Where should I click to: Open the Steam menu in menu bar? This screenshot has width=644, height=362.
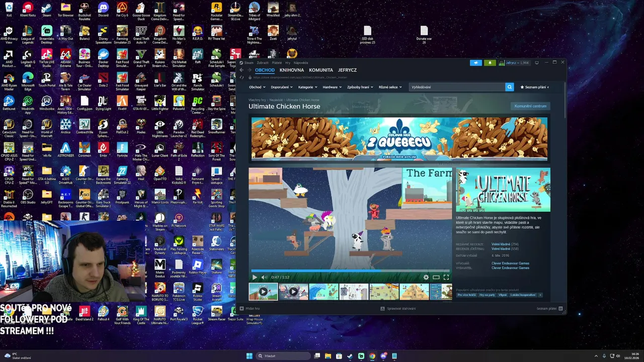tap(249, 63)
